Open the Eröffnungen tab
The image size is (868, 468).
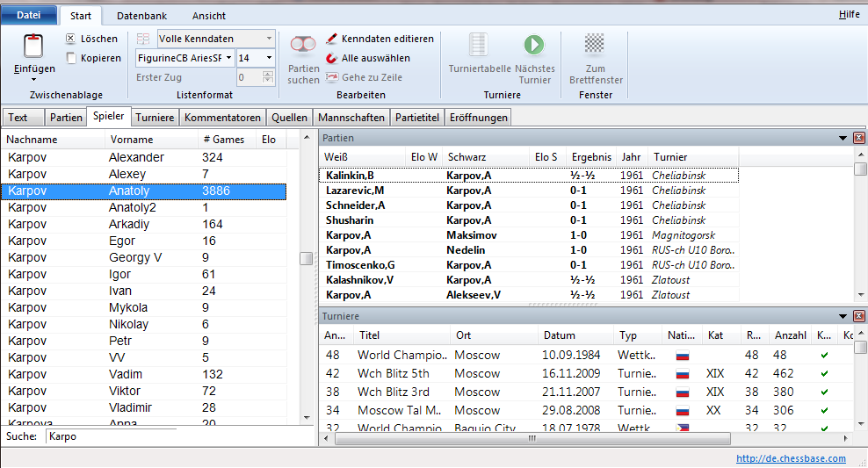point(478,118)
